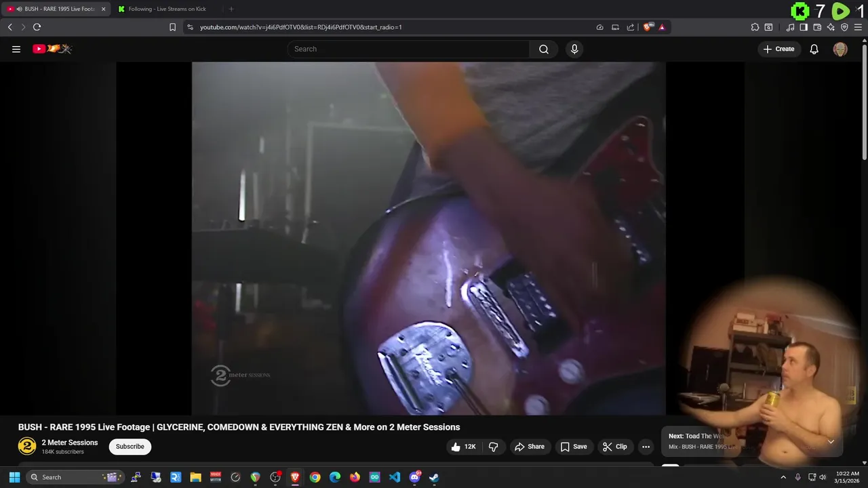Click the YouTube search magnifier button
Screen dimensions: 868x488
543,49
